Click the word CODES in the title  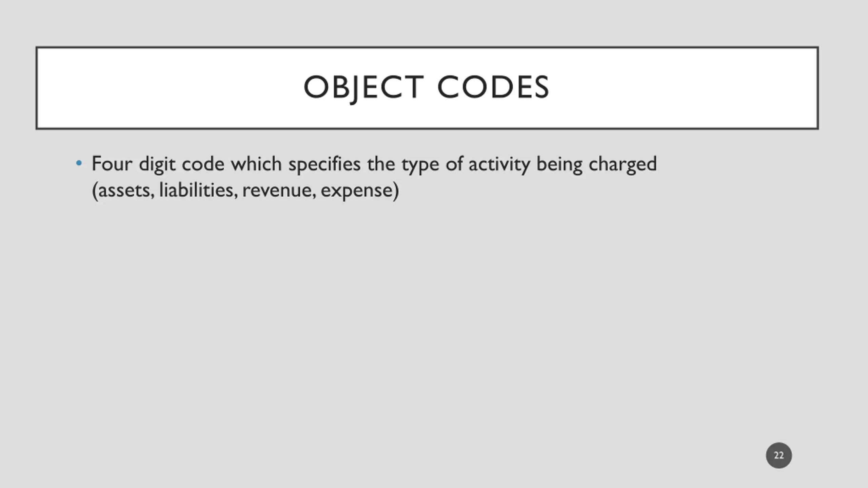tap(493, 87)
